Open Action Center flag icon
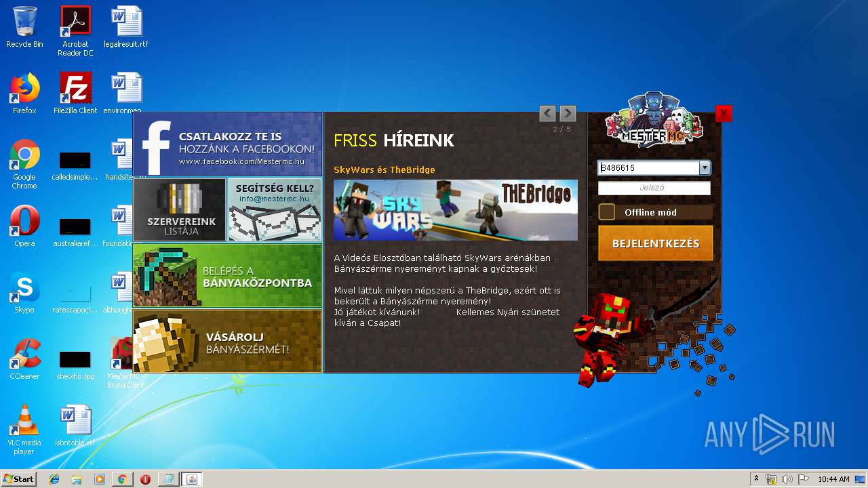Screen dimensions: 868x488 point(804,479)
